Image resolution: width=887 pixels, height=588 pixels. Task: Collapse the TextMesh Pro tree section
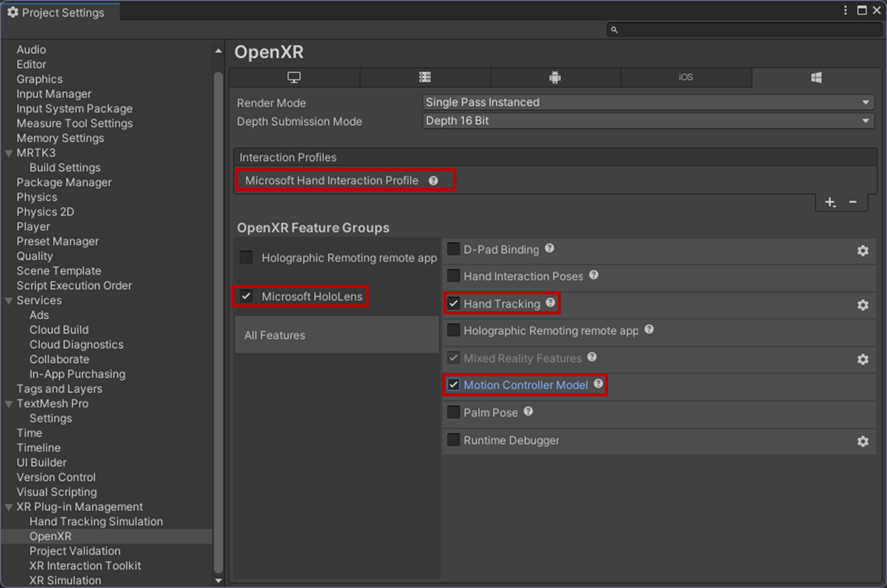click(x=9, y=404)
